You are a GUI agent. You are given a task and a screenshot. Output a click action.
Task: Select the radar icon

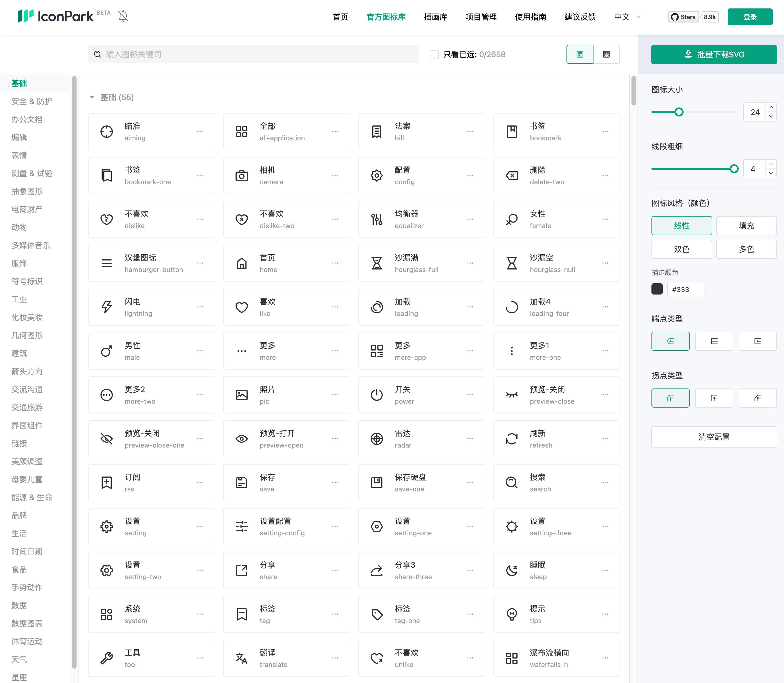pos(376,439)
